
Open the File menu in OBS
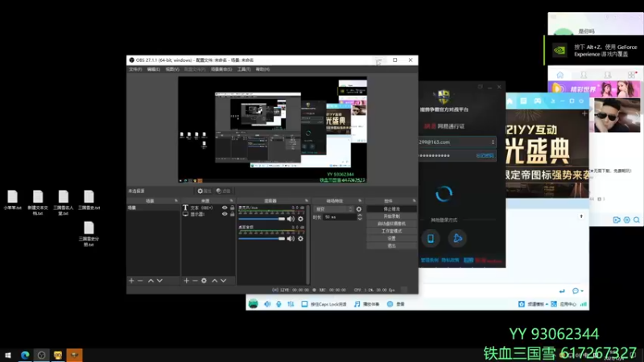click(135, 69)
